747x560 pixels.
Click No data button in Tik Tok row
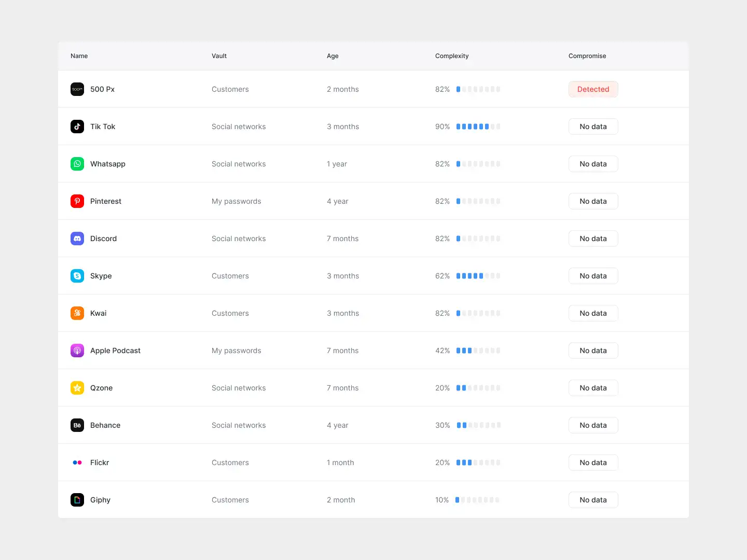point(593,127)
